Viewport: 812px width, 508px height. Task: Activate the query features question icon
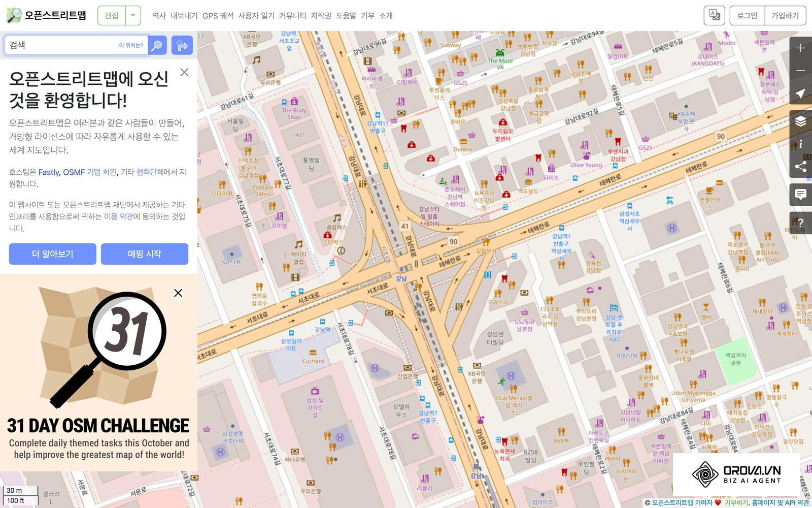(x=800, y=223)
